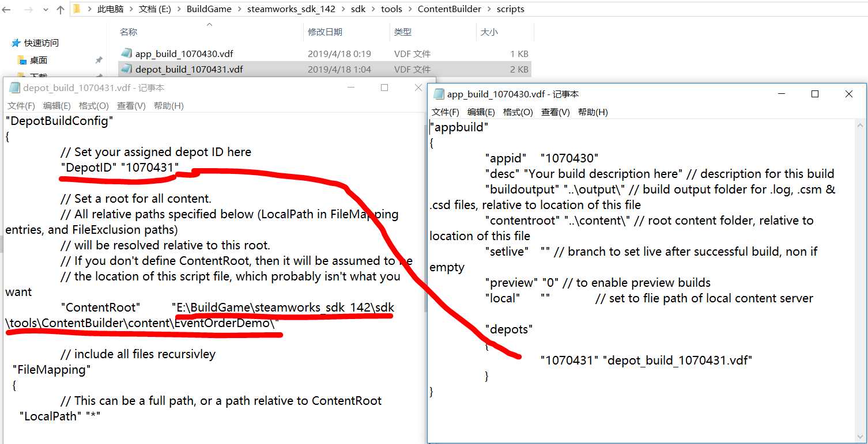Go up one folder level arrow

point(60,9)
